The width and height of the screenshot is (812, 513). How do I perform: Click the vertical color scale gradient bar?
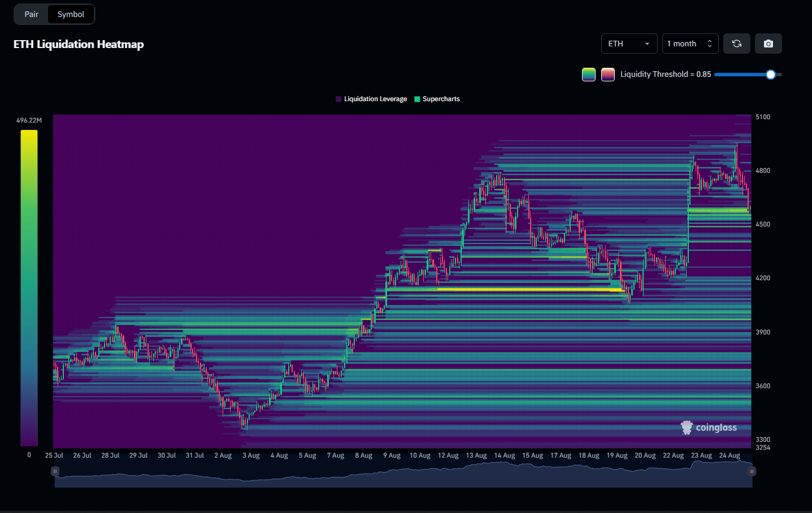[29, 288]
